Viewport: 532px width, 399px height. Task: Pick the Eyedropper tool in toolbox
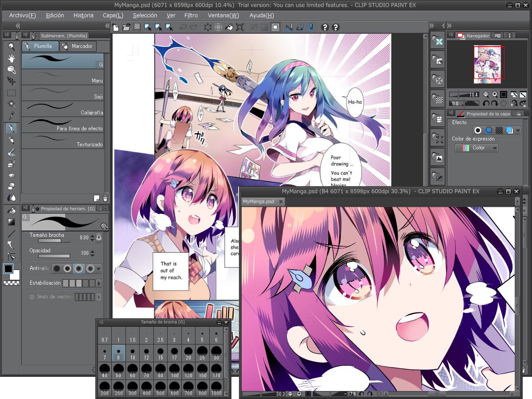pos(12,116)
